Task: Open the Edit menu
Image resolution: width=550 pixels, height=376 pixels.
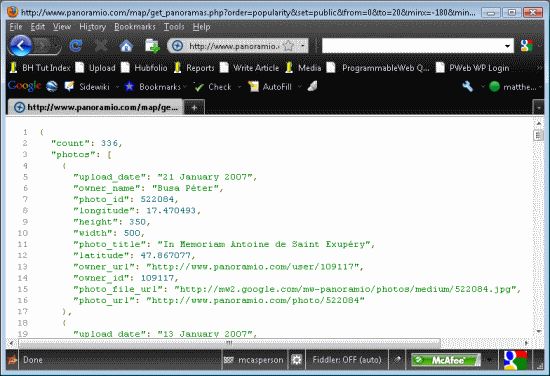Action: [x=38, y=27]
